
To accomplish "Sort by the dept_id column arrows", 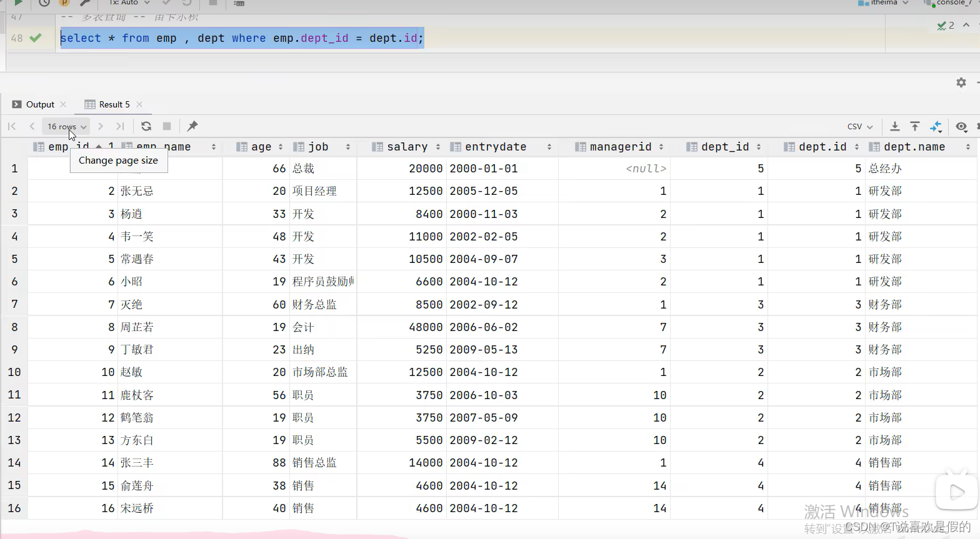I will tap(759, 147).
